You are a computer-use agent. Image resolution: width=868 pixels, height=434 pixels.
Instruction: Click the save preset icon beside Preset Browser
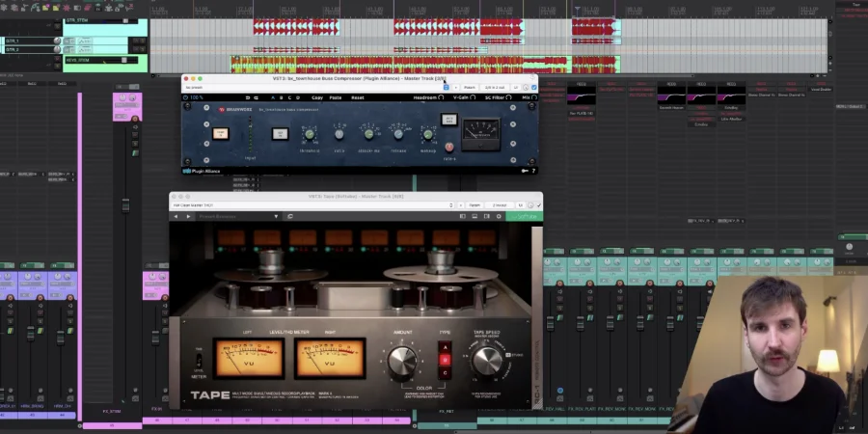(x=290, y=216)
